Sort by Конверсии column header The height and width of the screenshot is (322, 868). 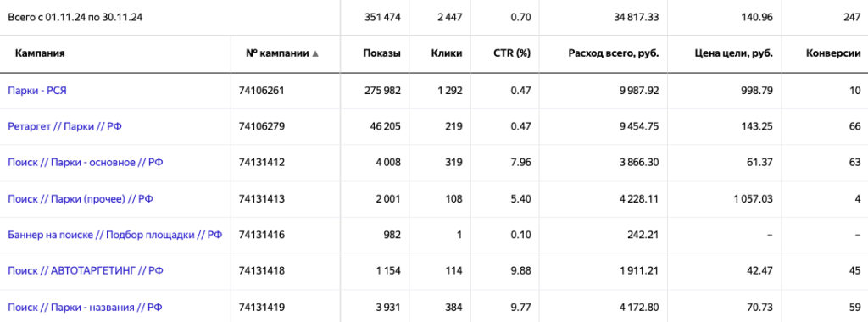coord(833,53)
